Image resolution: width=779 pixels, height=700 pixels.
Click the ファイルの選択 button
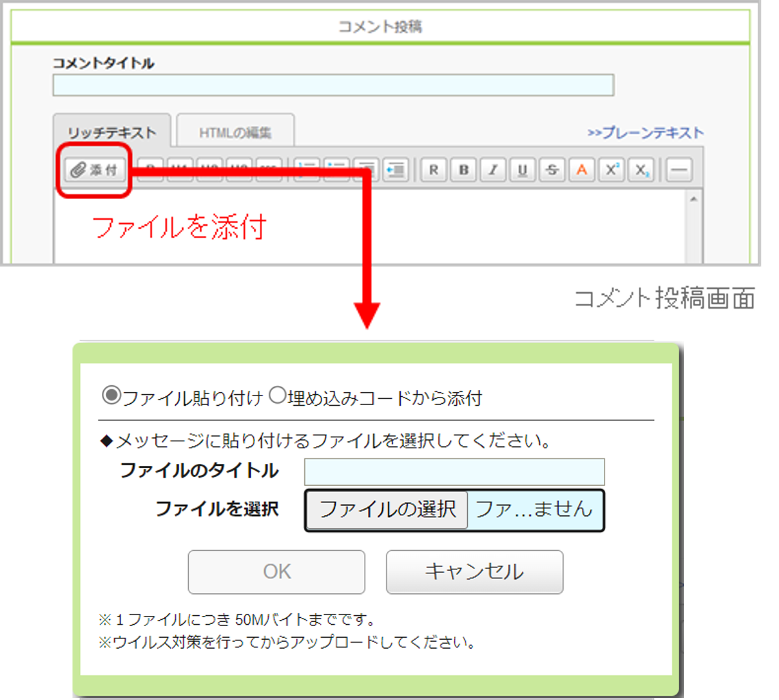[x=388, y=510]
